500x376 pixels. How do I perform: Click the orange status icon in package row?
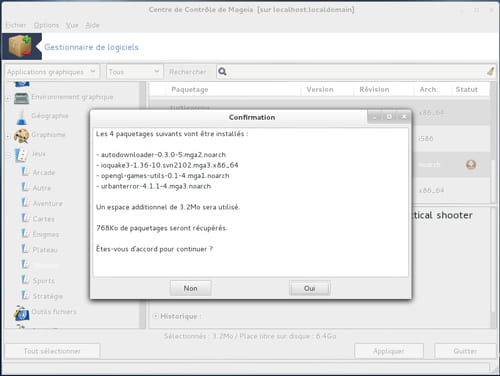coord(471,164)
